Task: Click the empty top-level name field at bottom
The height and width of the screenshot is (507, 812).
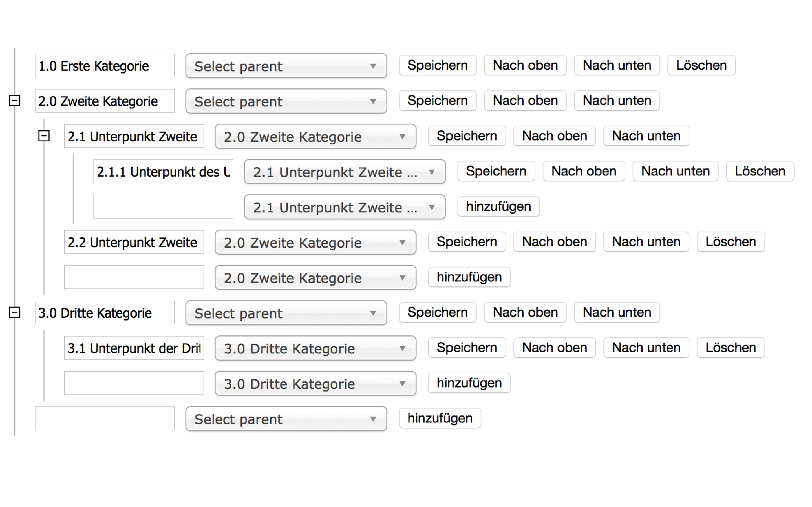Action: coord(105,419)
